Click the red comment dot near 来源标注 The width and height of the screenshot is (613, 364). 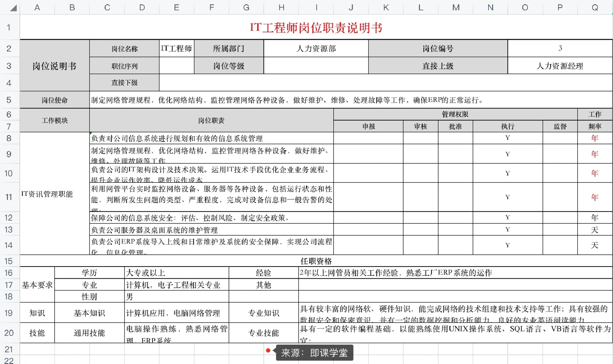pos(268,351)
